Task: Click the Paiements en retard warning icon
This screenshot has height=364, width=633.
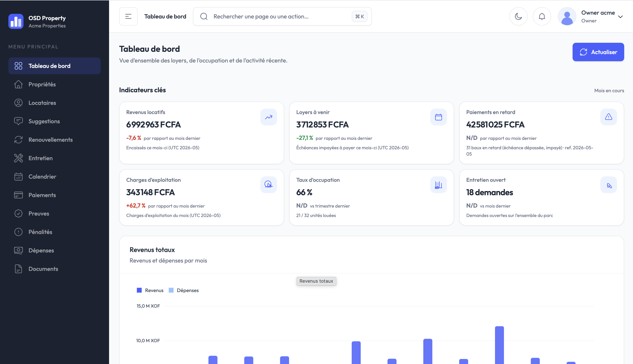Action: tap(608, 117)
